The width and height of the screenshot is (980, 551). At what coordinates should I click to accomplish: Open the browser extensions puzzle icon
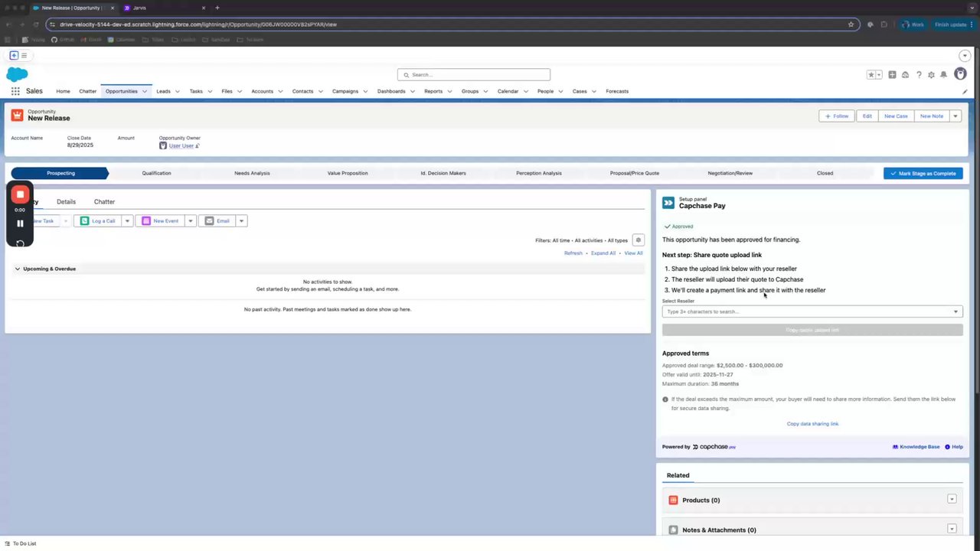pos(884,24)
